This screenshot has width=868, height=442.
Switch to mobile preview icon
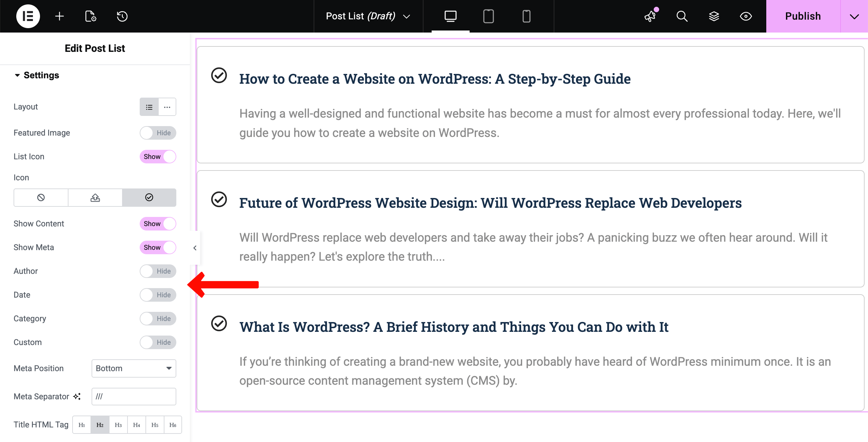(527, 16)
